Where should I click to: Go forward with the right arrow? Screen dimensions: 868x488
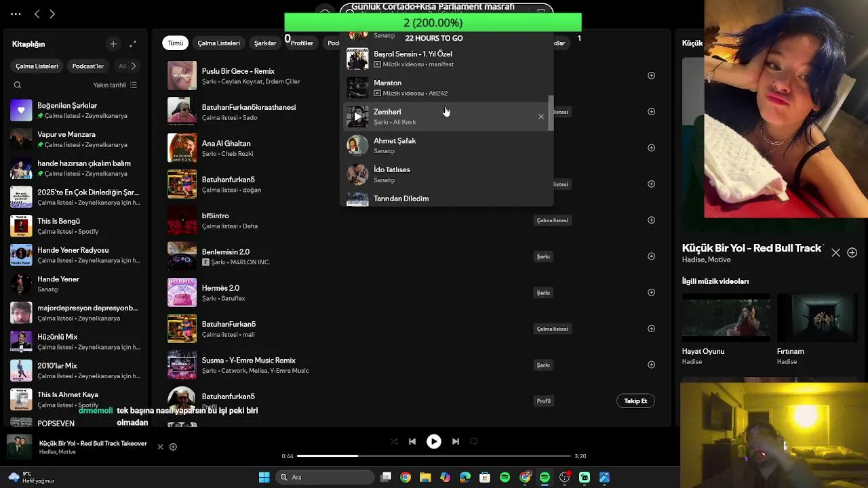[52, 14]
